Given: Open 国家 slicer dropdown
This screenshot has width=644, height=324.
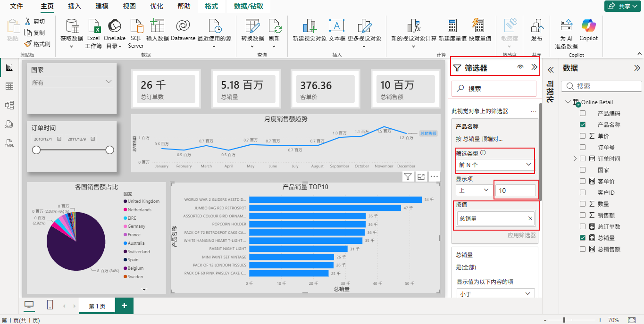Looking at the screenshot, I should click(72, 83).
